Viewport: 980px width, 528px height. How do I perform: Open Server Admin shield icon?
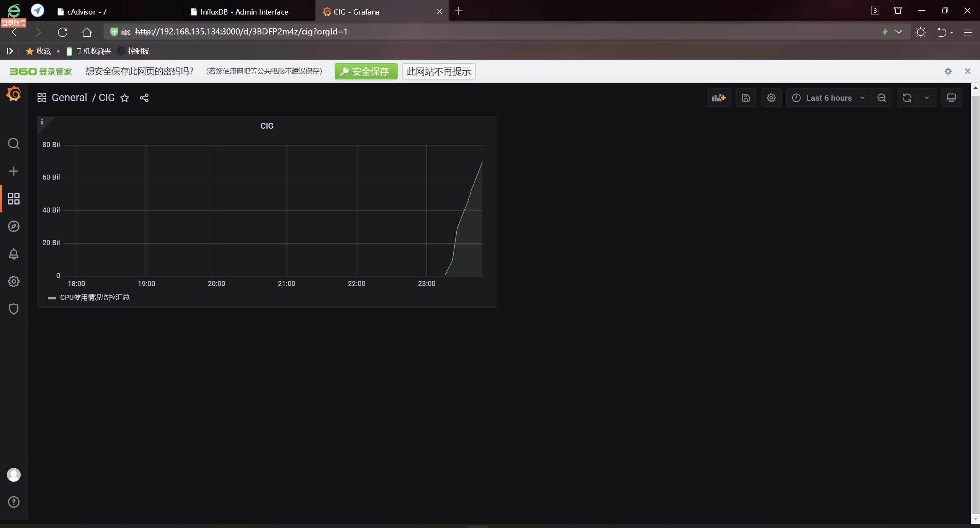(14, 309)
